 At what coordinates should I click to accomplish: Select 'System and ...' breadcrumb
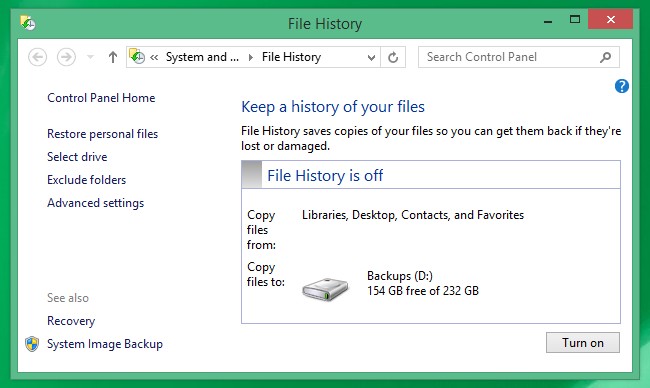coord(202,57)
